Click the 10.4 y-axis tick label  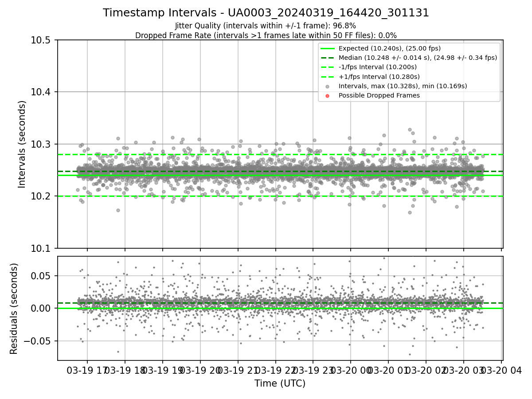click(x=42, y=92)
